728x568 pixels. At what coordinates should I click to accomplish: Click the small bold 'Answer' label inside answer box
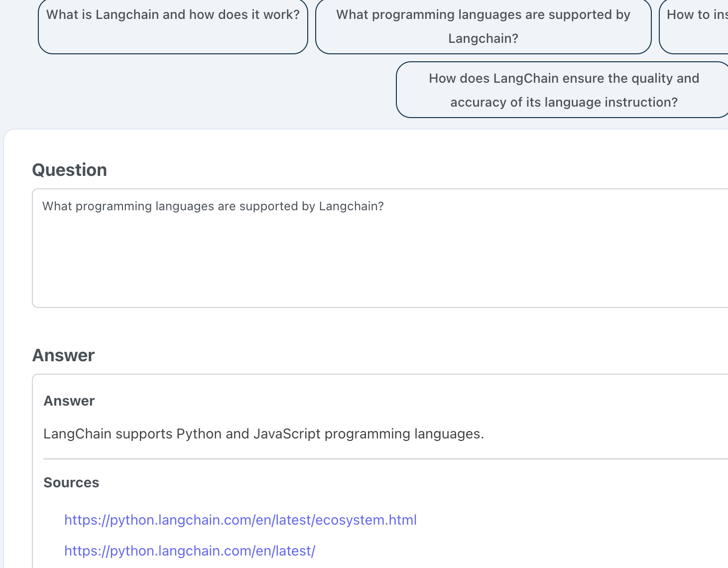click(x=69, y=401)
